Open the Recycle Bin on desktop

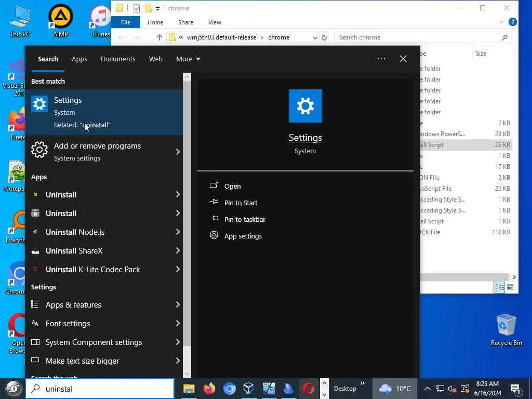(506, 330)
